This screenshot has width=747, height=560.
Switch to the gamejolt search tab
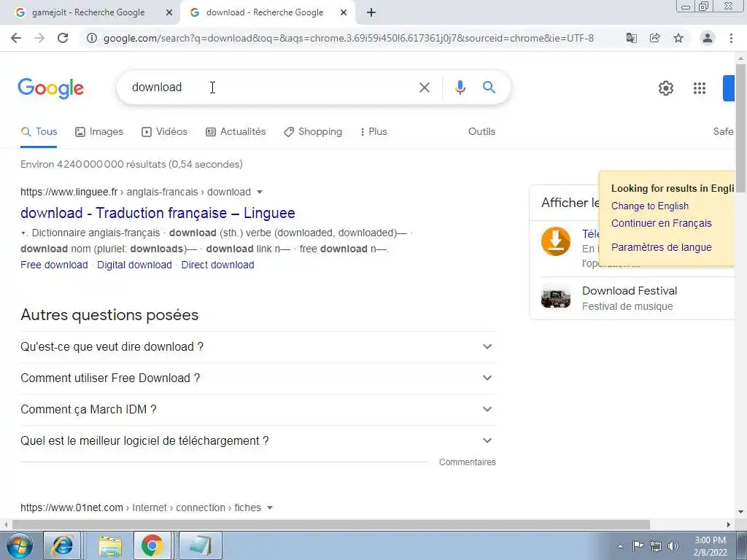tap(88, 13)
